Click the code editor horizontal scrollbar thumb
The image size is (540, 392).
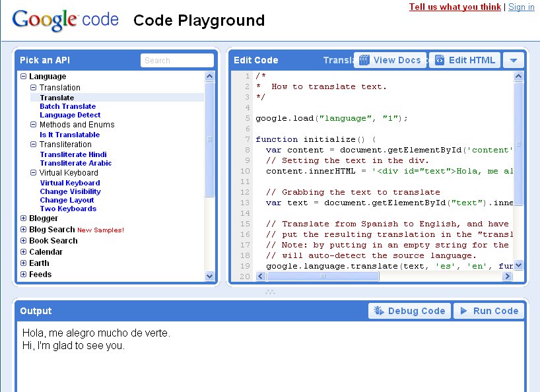[x=323, y=276]
